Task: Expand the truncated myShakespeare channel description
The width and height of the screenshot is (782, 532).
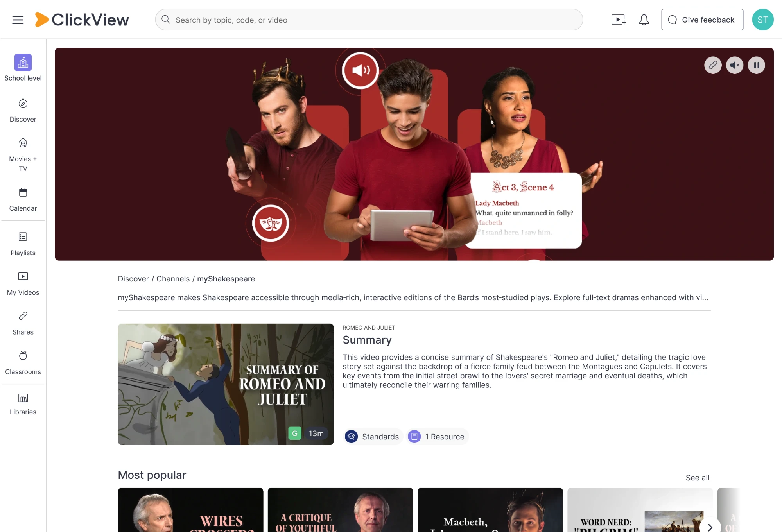Action: 413,297
